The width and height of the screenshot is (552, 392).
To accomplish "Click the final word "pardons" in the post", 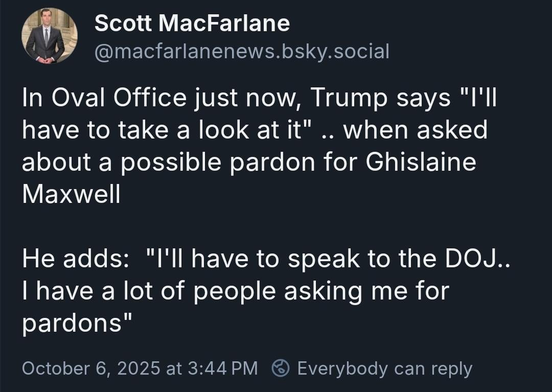I will (74, 323).
